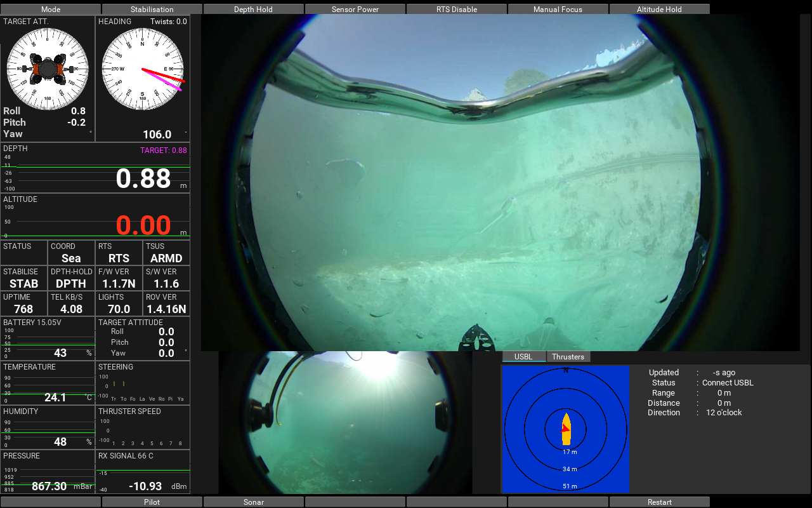812x508 pixels.
Task: Click the ROV attitude indicator dial
Action: pos(48,69)
